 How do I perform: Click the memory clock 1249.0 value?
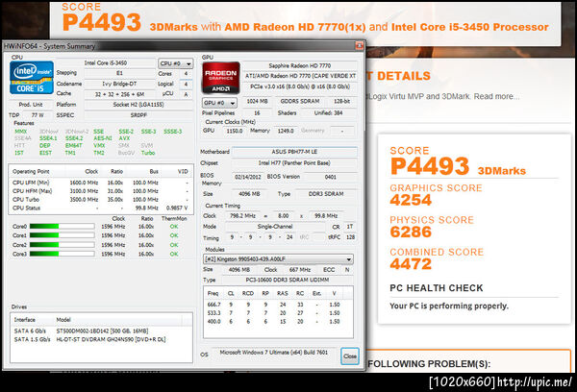[286, 131]
